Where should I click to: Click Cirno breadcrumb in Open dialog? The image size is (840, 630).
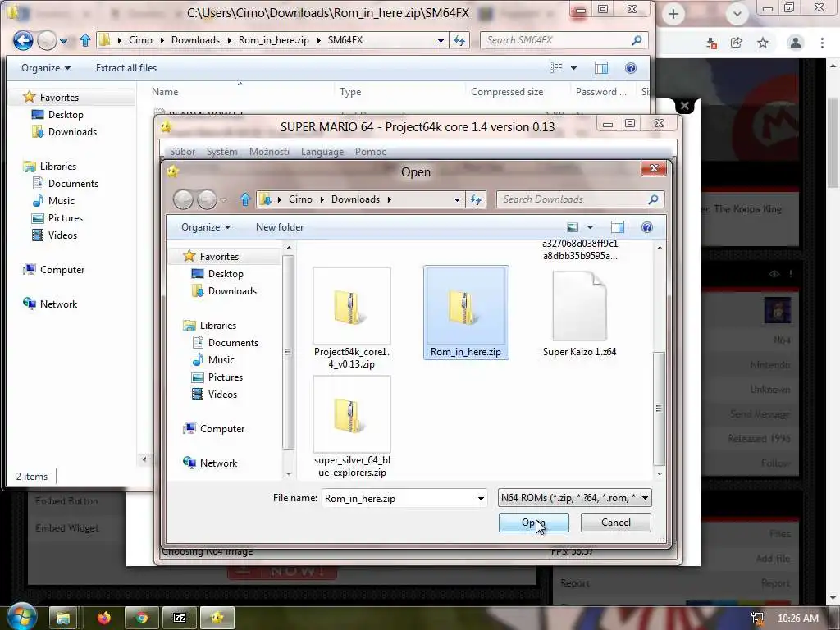(x=300, y=199)
